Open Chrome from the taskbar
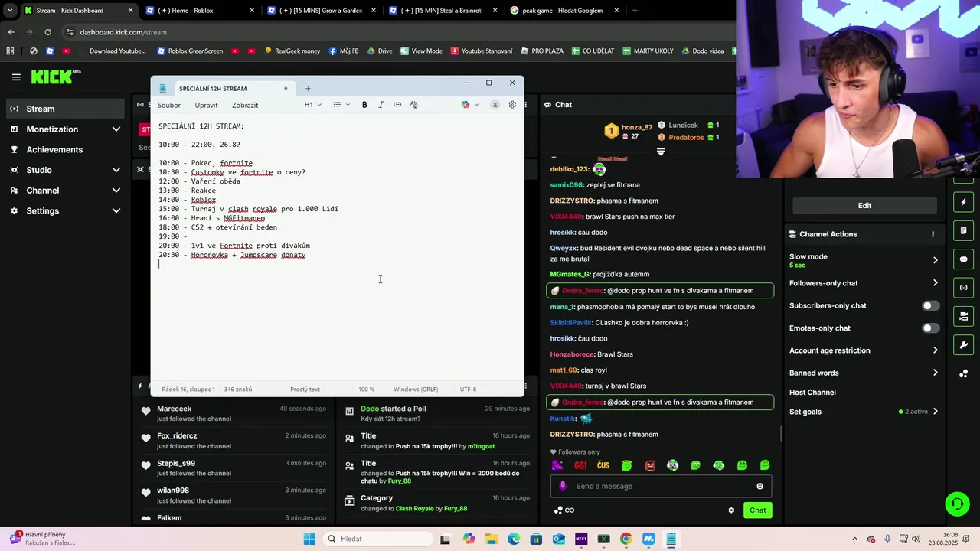The image size is (980, 551). [626, 539]
